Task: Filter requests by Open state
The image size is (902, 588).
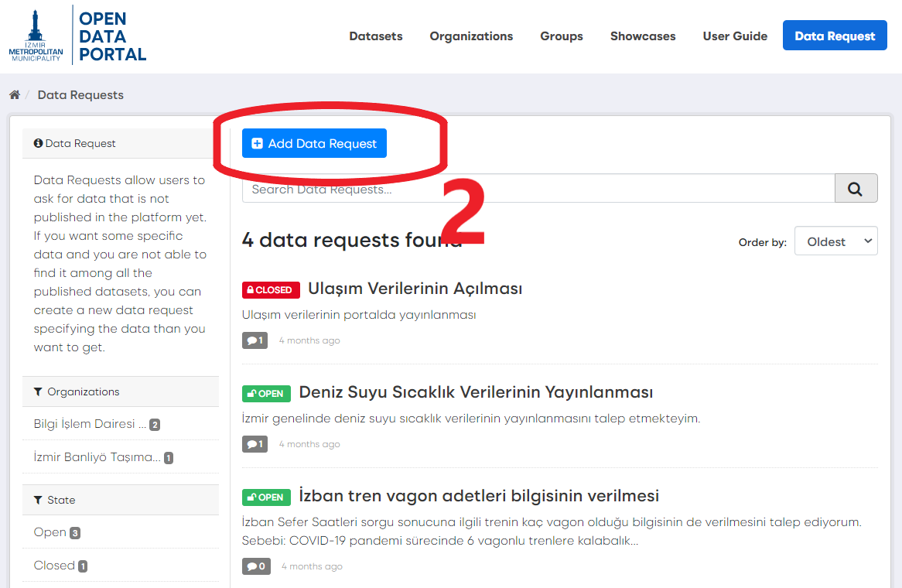Action: point(50,532)
